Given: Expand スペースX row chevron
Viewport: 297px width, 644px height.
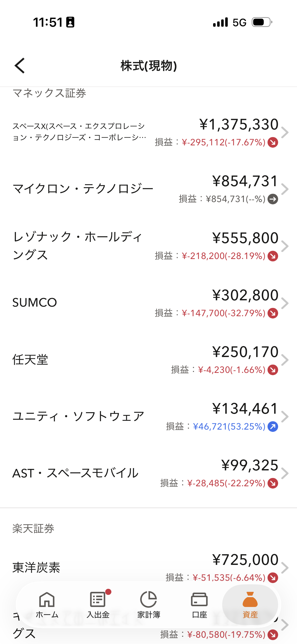Looking at the screenshot, I should pos(285,133).
